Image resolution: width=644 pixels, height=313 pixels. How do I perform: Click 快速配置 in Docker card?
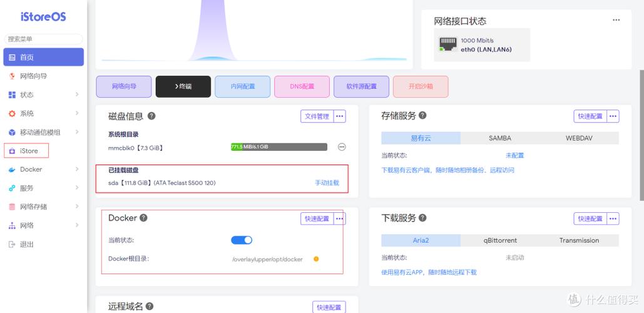[317, 218]
